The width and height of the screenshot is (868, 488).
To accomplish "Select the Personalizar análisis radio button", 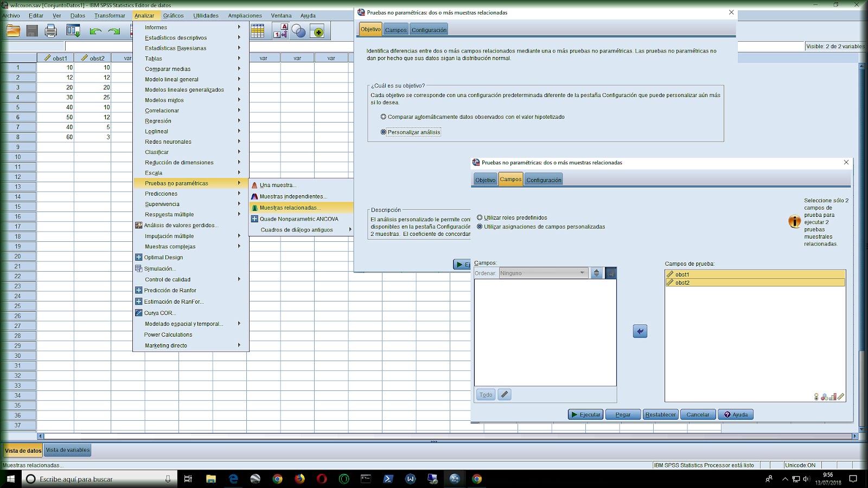I will (384, 132).
